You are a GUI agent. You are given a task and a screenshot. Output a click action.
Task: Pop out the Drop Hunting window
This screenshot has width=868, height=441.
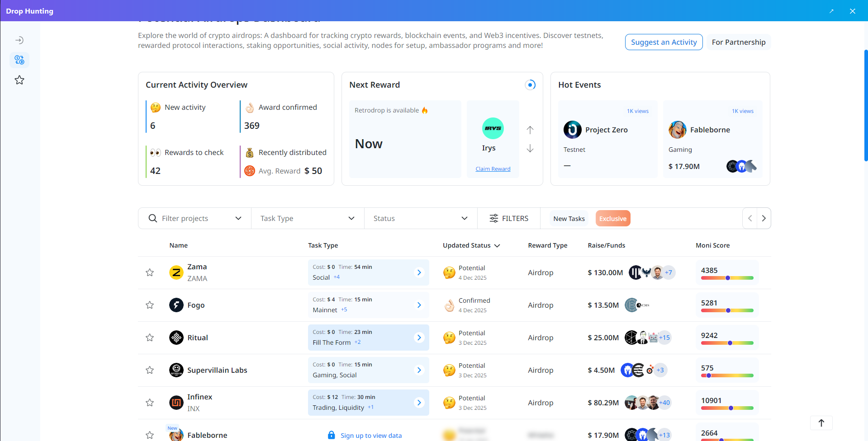[831, 11]
